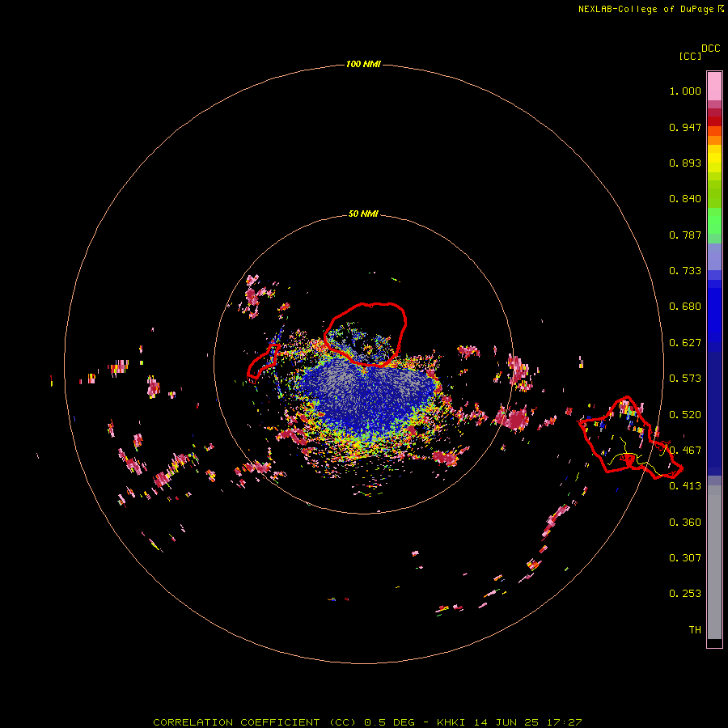The width and height of the screenshot is (728, 728).
Task: Select the 0.680 scale value
Action: point(685,307)
